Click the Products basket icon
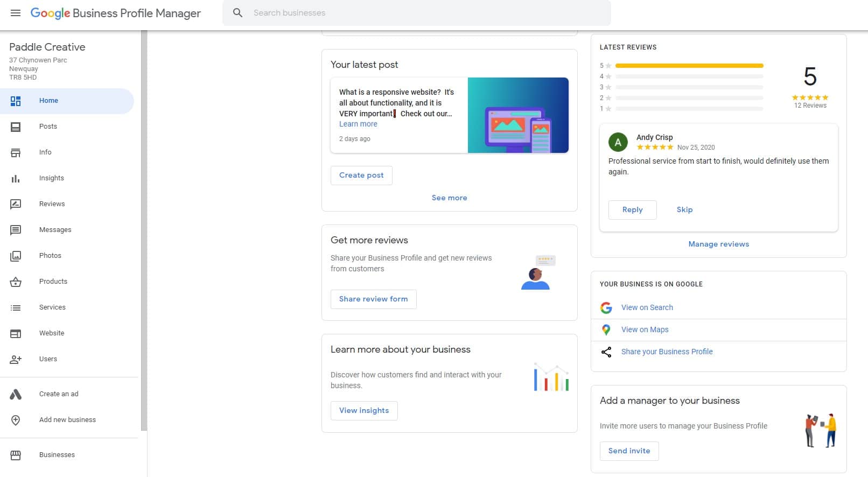The height and width of the screenshot is (477, 868). coord(16,282)
